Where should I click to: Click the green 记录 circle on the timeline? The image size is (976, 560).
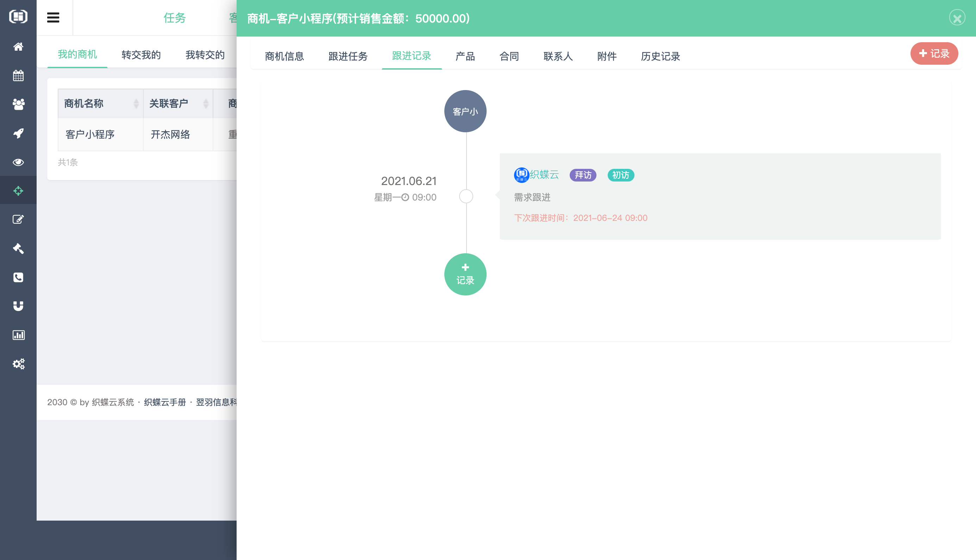point(465,274)
